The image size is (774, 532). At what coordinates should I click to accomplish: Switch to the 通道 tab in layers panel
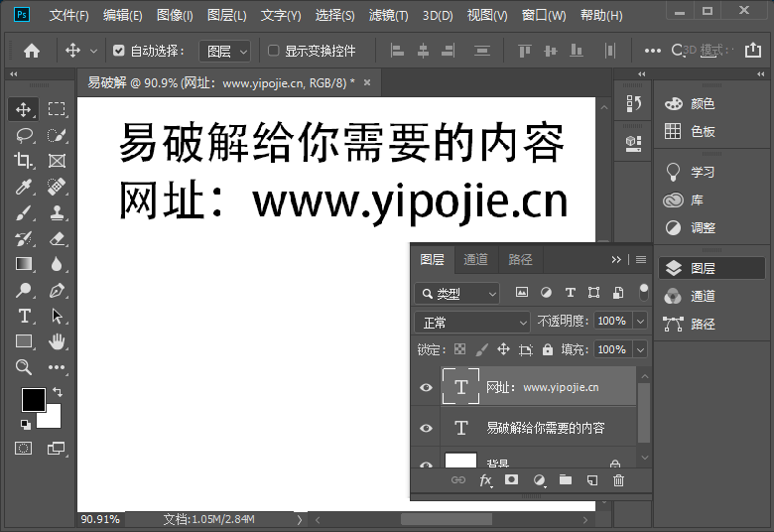pos(476,259)
